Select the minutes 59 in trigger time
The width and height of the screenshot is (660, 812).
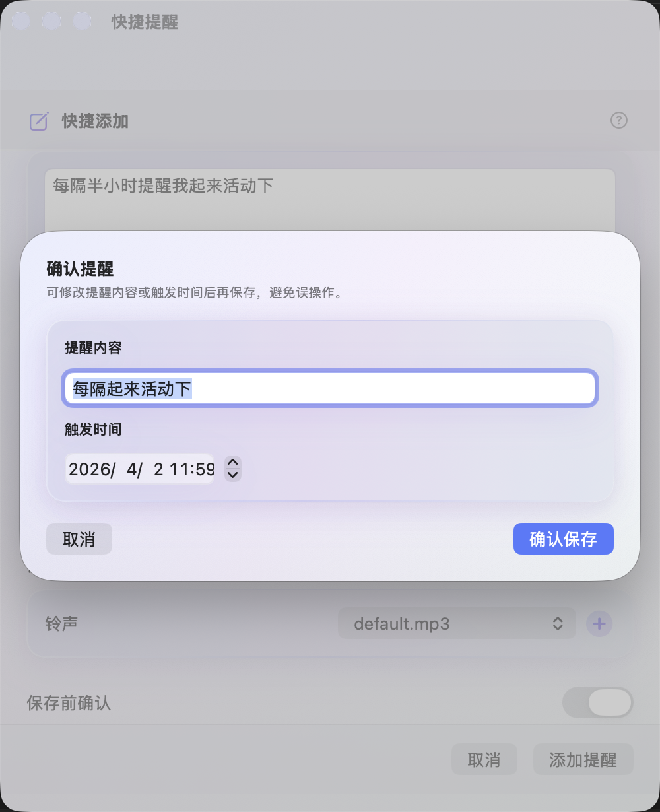205,469
